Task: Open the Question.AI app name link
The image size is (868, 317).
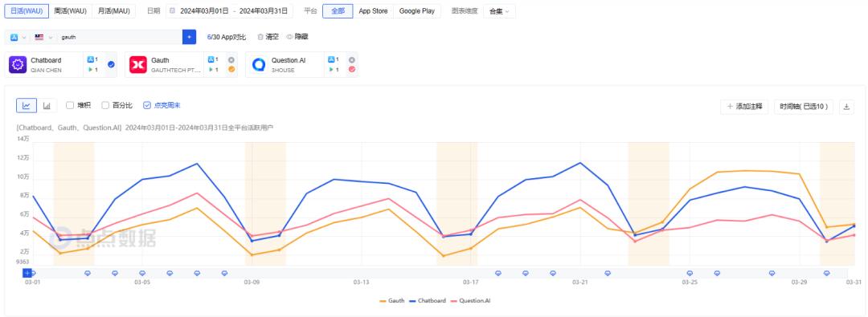Action: tap(289, 60)
